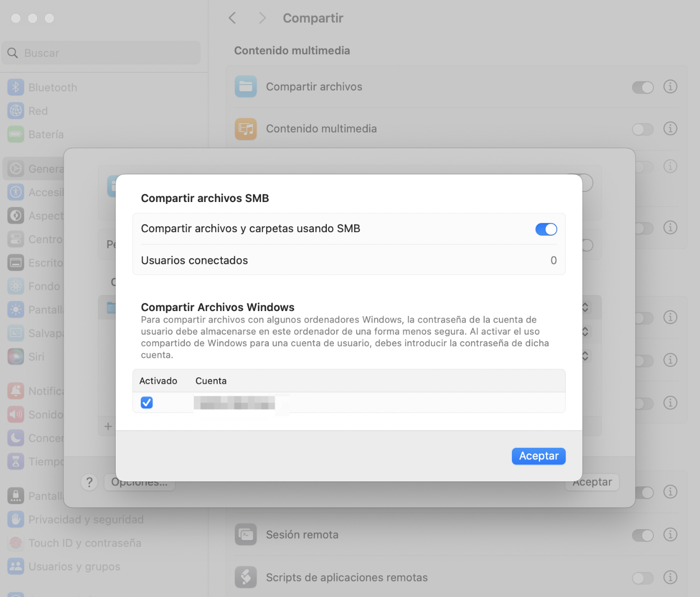Click the Scripts de aplicaciones remotas icon
The width and height of the screenshot is (700, 597).
click(246, 577)
